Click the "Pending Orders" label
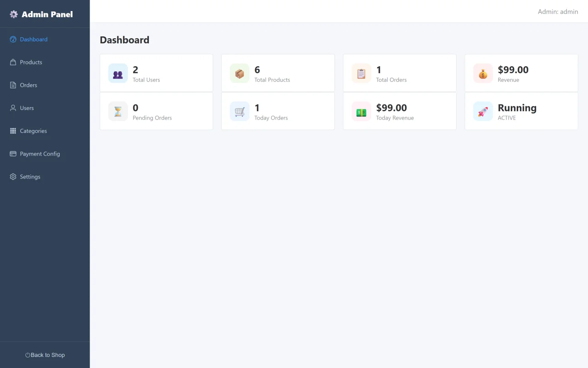The image size is (588, 368). 152,118
